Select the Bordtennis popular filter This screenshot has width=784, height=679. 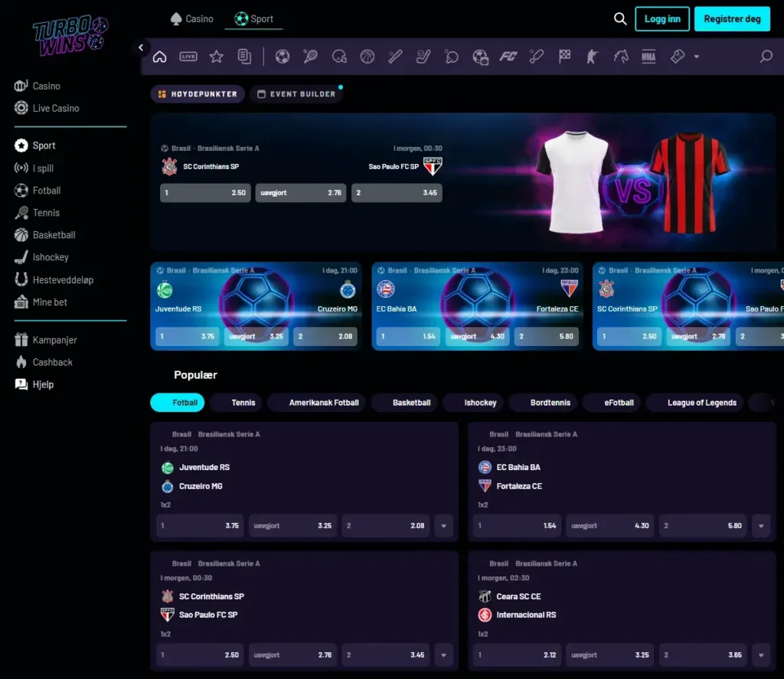(x=544, y=403)
